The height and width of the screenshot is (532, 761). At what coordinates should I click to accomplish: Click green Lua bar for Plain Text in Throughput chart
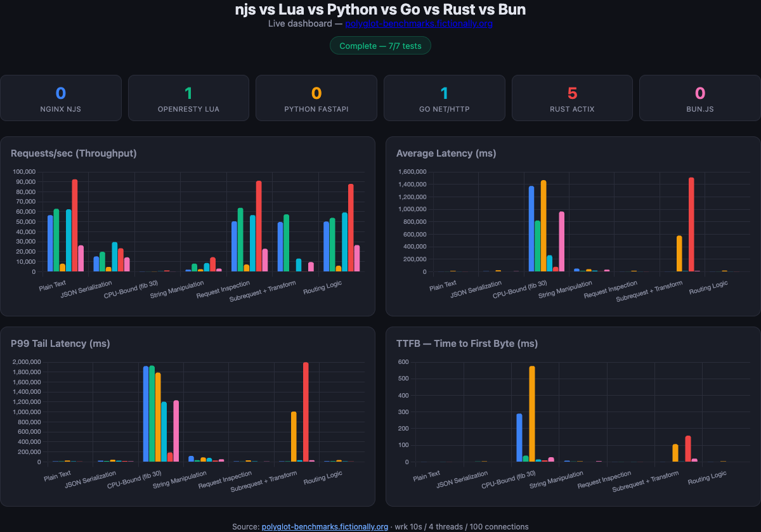(56, 240)
